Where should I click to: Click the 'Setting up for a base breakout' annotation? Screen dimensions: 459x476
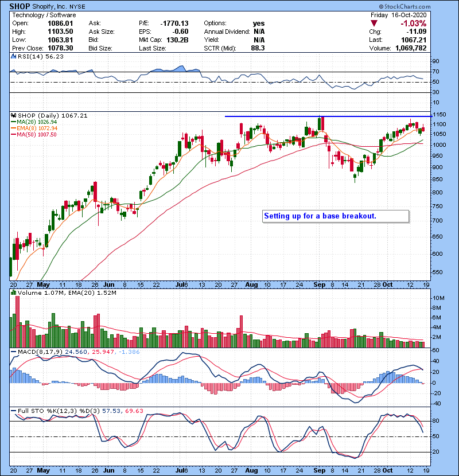(336, 216)
